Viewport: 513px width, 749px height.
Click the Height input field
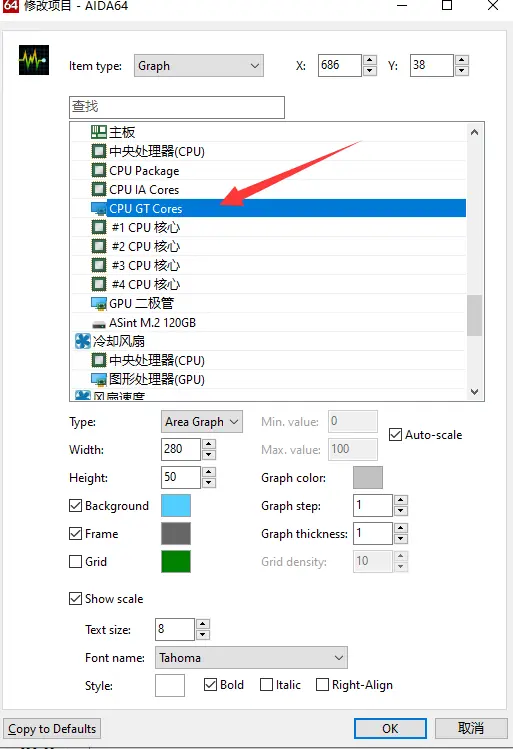coord(181,478)
